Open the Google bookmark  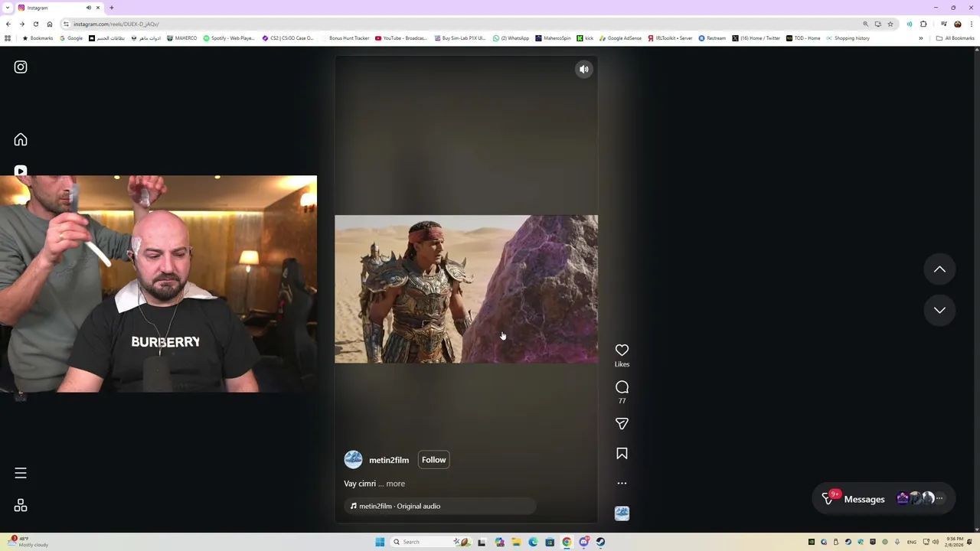71,38
